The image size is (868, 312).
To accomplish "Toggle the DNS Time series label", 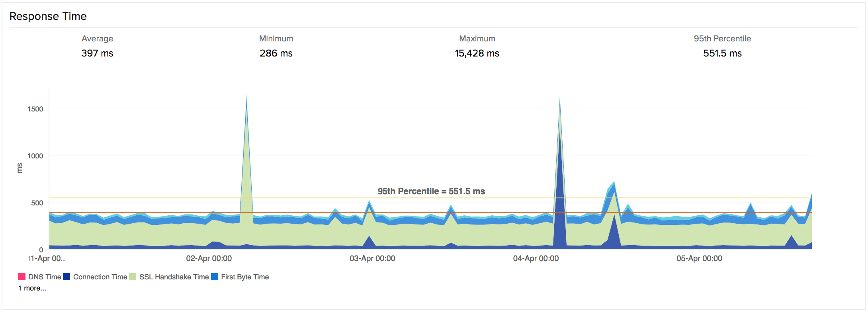I will pos(44,277).
